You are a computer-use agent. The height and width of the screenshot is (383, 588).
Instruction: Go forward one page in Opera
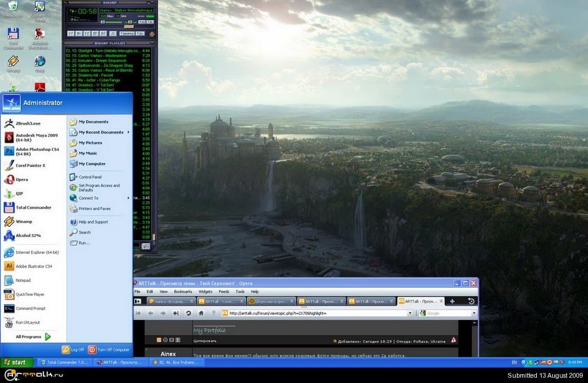tap(163, 313)
